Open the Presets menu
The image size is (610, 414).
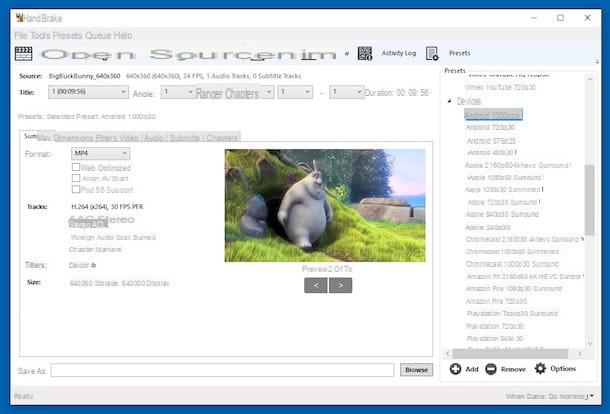(67, 35)
